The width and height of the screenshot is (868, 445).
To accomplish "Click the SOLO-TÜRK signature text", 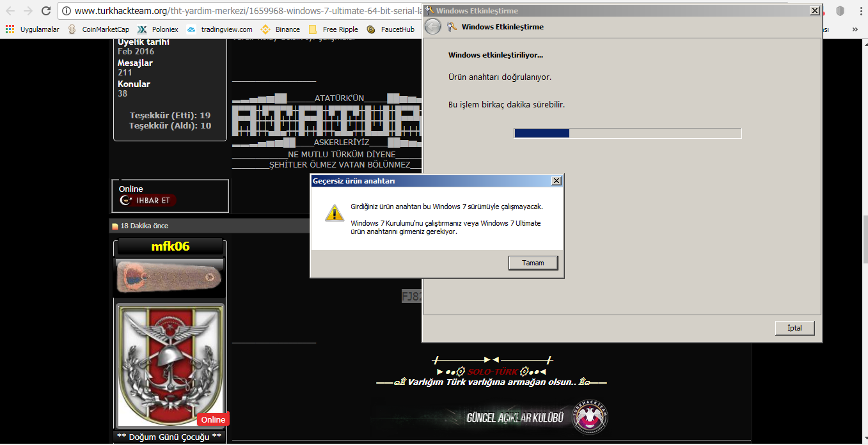I will [492, 371].
